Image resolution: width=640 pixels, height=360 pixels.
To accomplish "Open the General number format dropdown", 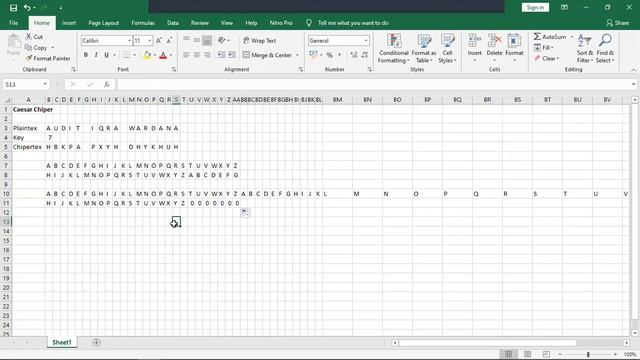I will coord(366,40).
